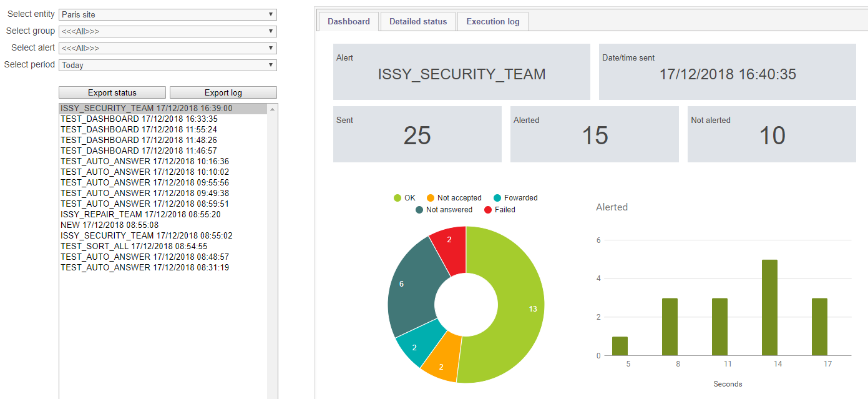Toggle the Fowarded legend item

coord(515,198)
